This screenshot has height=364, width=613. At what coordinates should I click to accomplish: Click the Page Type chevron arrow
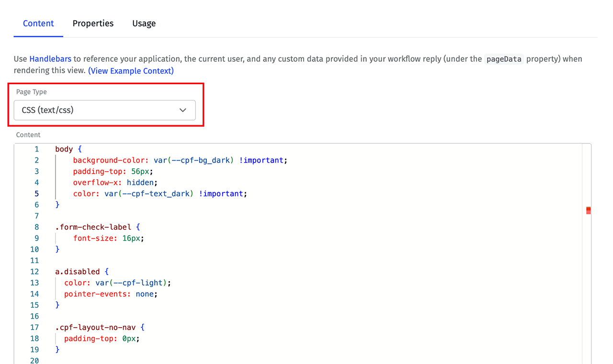coord(182,110)
